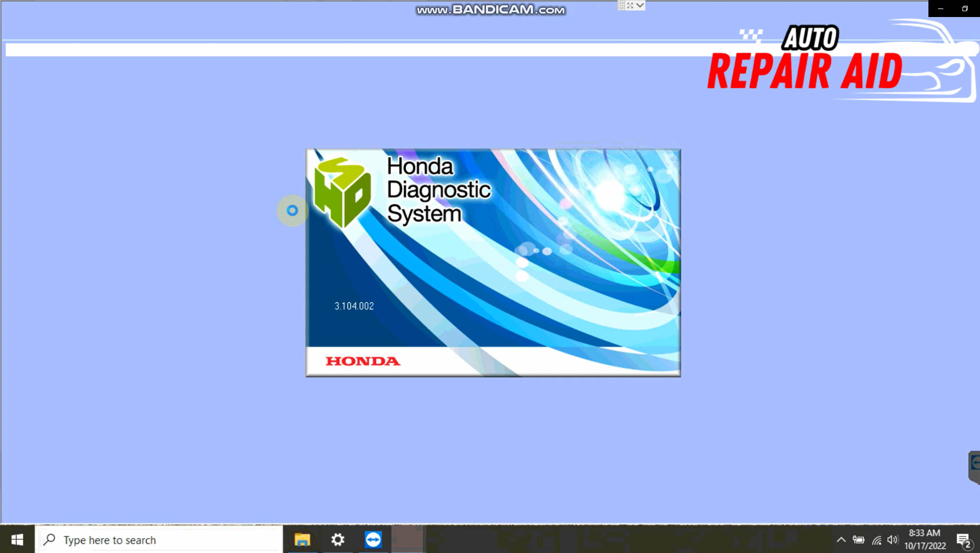Click the volume speaker icon
The height and width of the screenshot is (553, 980).
click(x=893, y=540)
